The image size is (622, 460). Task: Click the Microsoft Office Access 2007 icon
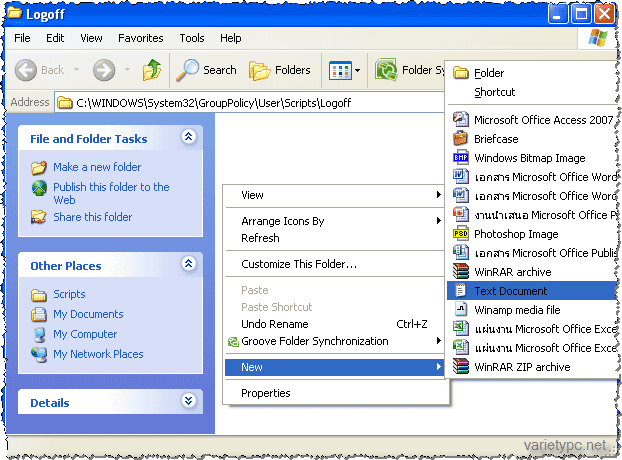coord(461,119)
